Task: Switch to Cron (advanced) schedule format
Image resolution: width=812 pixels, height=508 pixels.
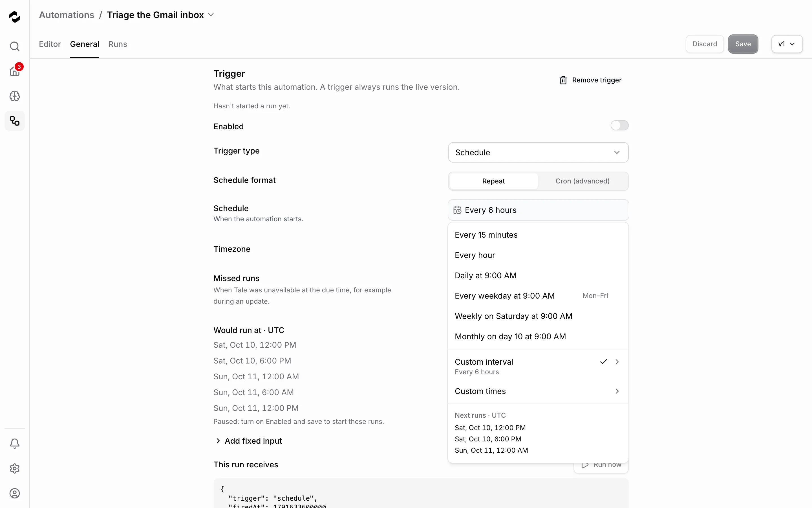Action: [x=582, y=181]
